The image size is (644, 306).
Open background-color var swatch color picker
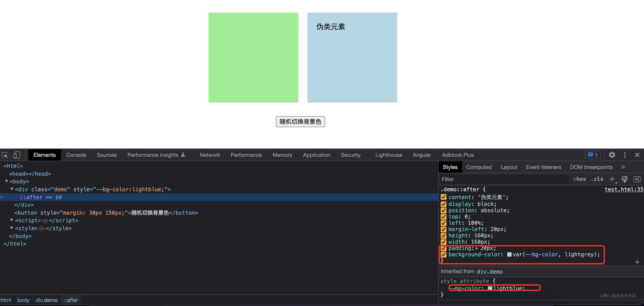coord(509,255)
